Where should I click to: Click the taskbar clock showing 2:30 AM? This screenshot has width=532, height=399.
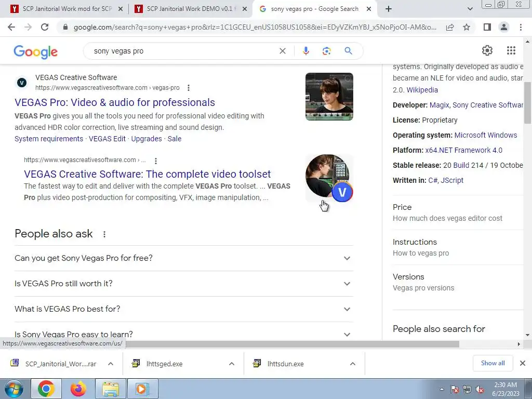[x=506, y=389]
